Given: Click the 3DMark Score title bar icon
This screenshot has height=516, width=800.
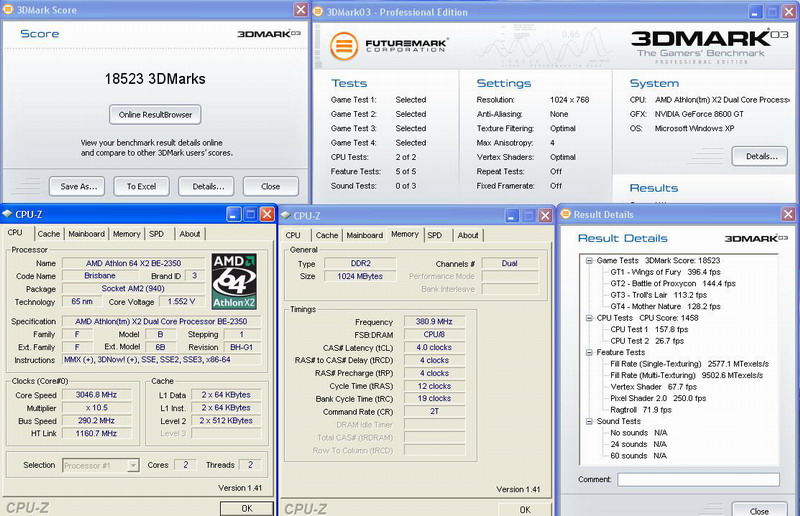Looking at the screenshot, I should point(8,10).
